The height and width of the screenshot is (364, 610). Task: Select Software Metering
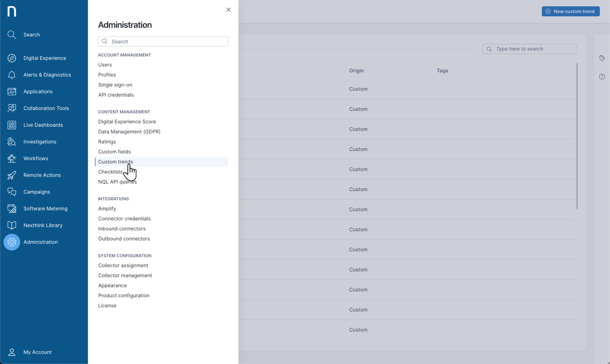coord(11,208)
